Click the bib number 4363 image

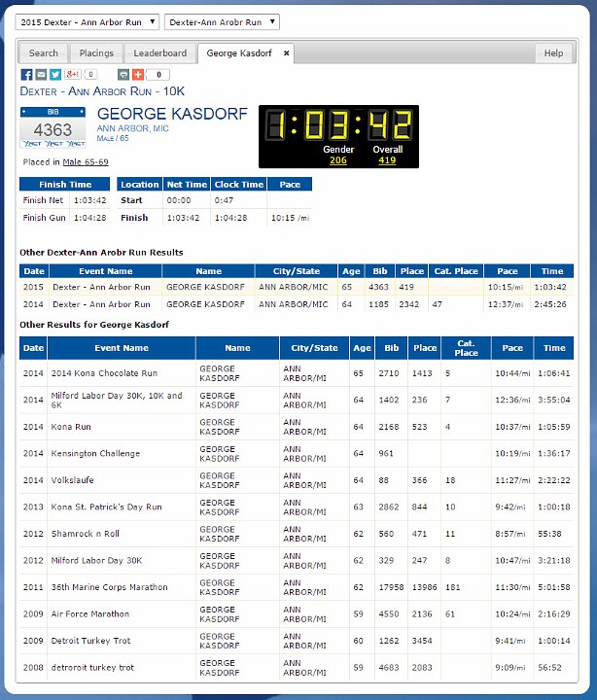tap(53, 128)
